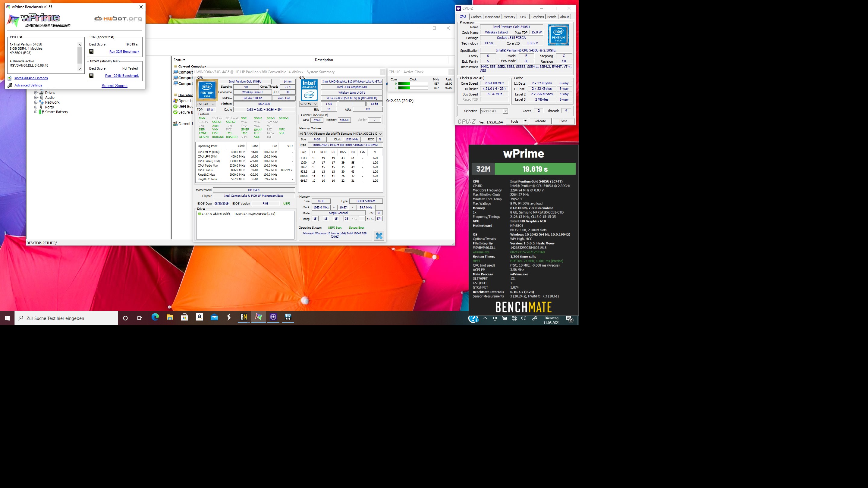Open Microsoft Store from the taskbar
Screen dimensions: 868x488
[185, 318]
